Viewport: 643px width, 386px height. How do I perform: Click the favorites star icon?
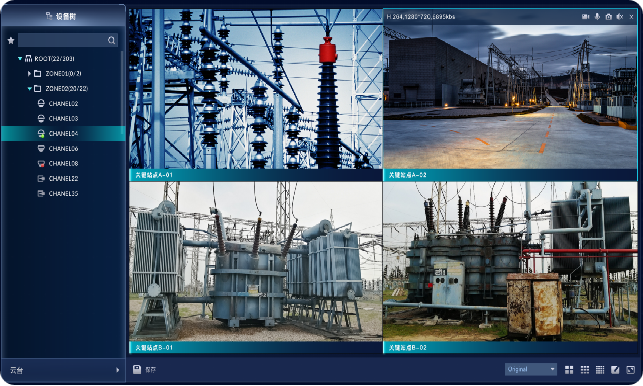[11, 40]
